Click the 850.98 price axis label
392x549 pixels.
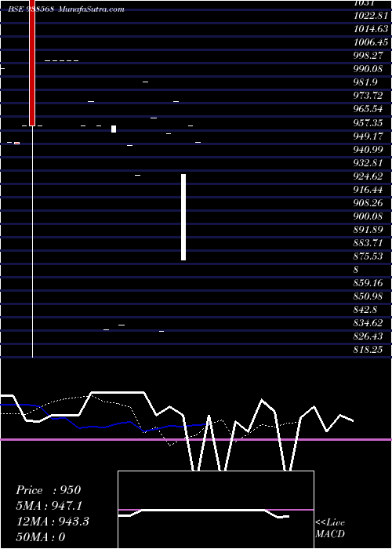368,296
